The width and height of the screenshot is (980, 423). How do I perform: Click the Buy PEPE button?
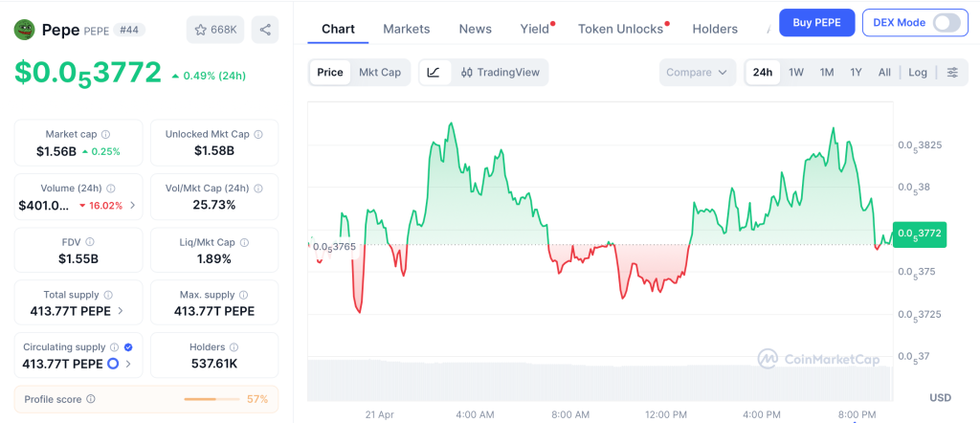pos(816,22)
